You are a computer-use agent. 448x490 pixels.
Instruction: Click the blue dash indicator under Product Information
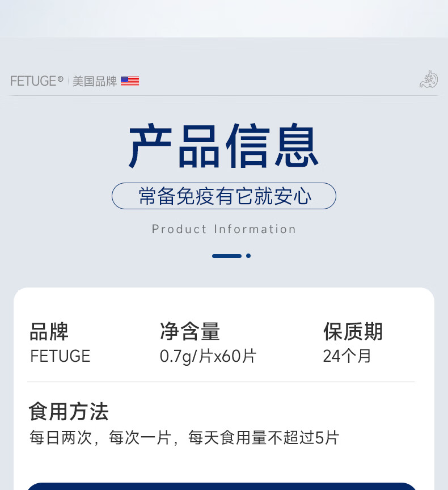[227, 256]
